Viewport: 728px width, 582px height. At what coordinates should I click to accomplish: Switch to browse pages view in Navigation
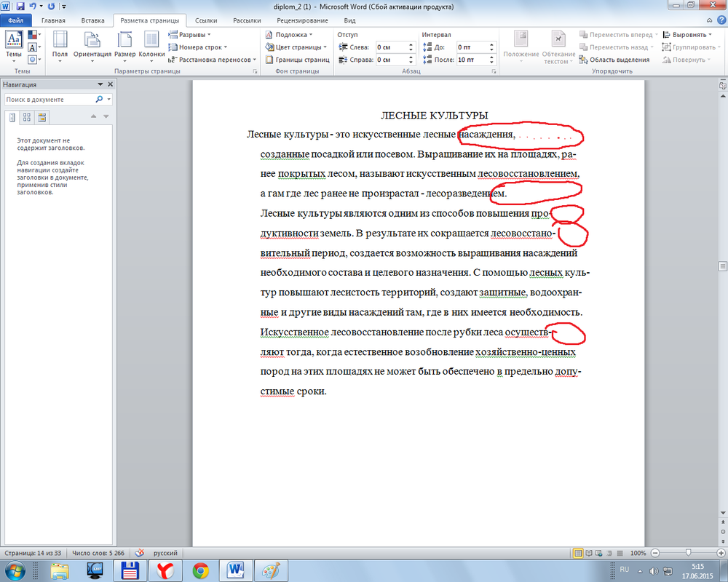pyautogui.click(x=26, y=116)
